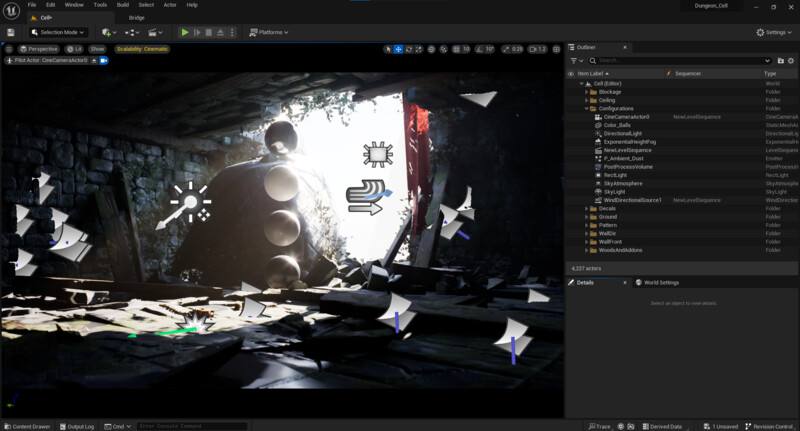
Task: Click the skip frame button beside Play
Action: (197, 32)
